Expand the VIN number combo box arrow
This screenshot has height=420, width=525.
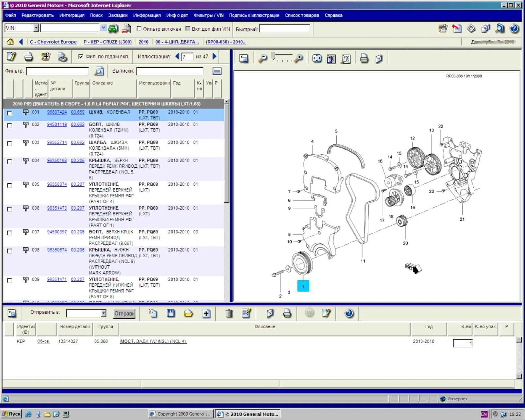103,28
